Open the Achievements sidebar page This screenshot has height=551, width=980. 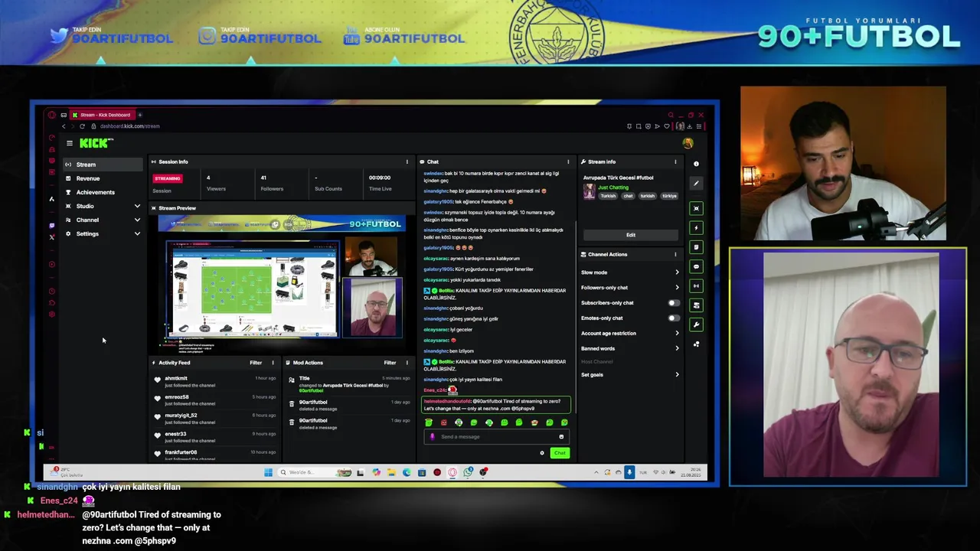(x=103, y=192)
